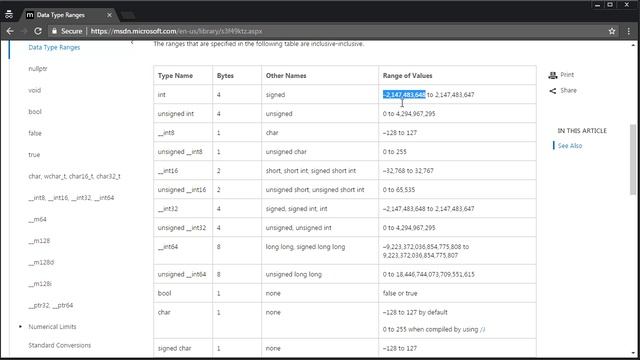640x360 pixels.
Task: Click the Share icon in right sidebar
Action: click(x=553, y=91)
